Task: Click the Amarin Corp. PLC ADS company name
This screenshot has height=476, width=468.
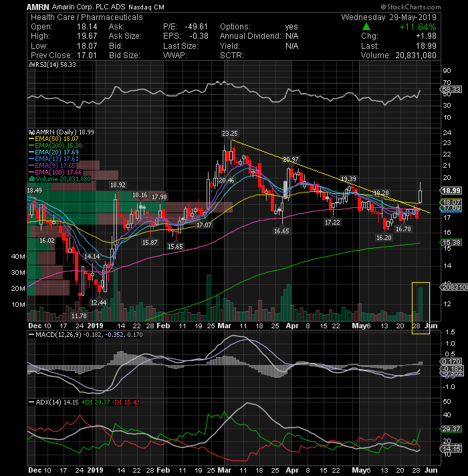Action: coord(88,7)
